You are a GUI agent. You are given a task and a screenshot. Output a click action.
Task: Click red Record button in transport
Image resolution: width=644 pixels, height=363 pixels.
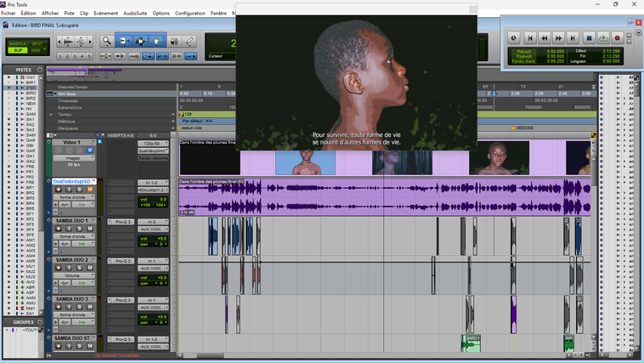(x=617, y=38)
